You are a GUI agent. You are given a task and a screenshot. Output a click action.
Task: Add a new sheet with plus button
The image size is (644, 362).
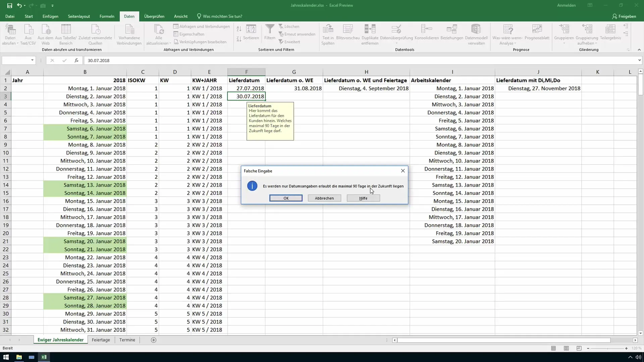(154, 340)
